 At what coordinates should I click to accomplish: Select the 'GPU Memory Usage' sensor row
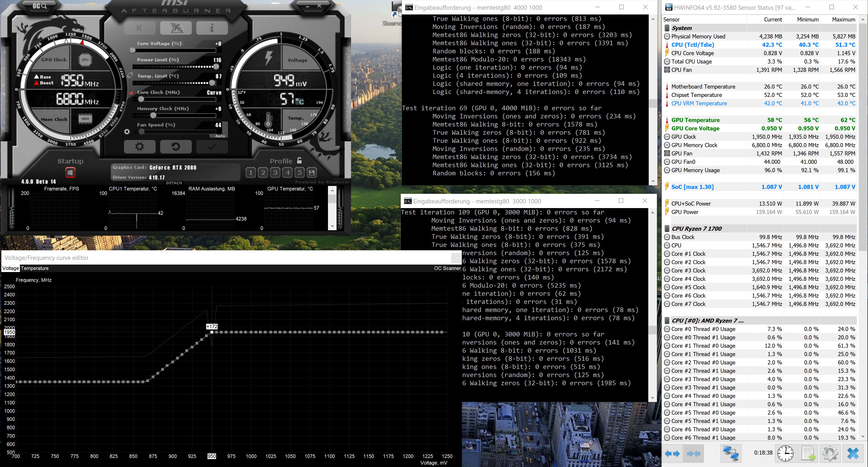(760, 170)
